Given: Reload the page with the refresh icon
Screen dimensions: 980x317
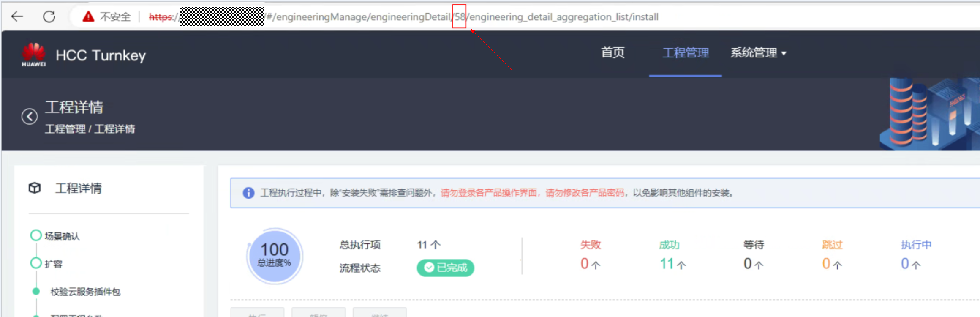Looking at the screenshot, I should 49,16.
